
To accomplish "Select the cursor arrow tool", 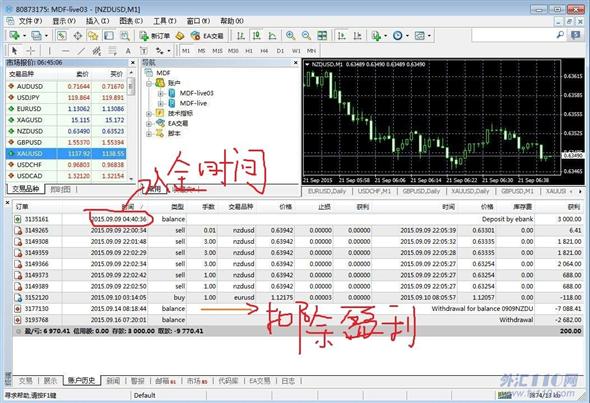I will tap(15, 50).
